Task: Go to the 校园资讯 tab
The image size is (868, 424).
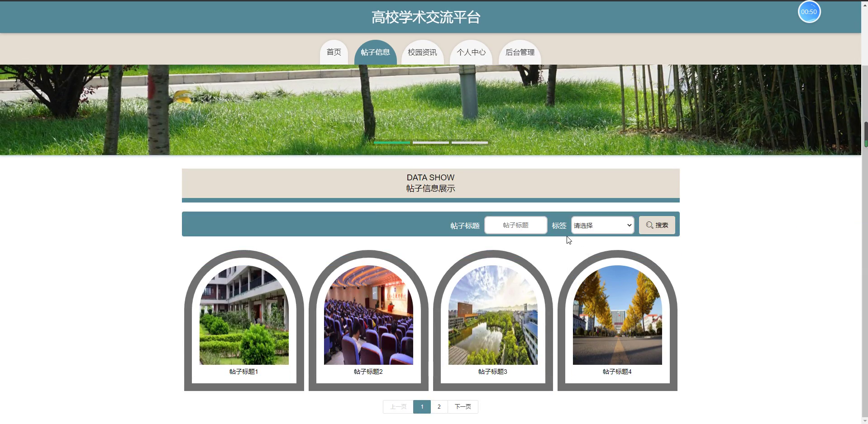Action: click(x=422, y=52)
